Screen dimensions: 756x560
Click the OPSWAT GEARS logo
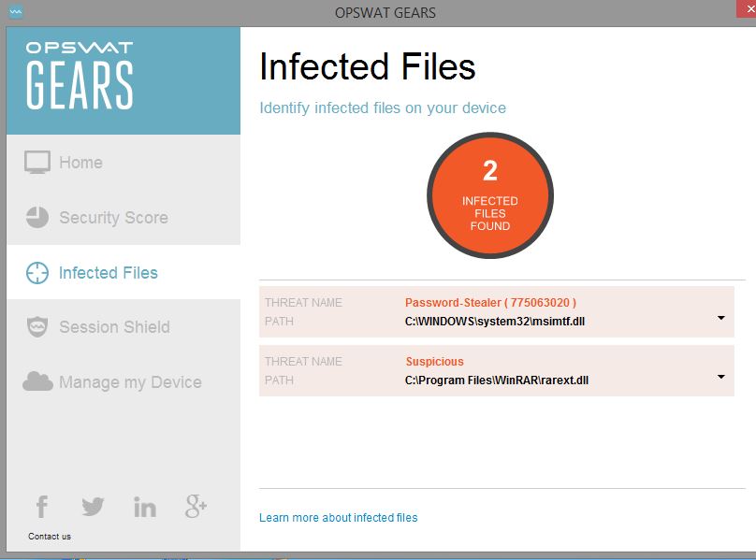80,76
